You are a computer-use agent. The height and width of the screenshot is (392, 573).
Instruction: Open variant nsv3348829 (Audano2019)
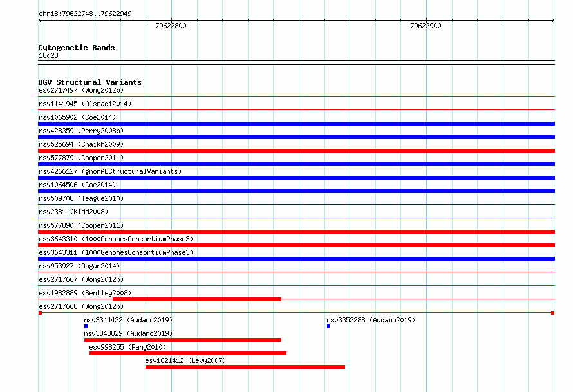(128, 333)
